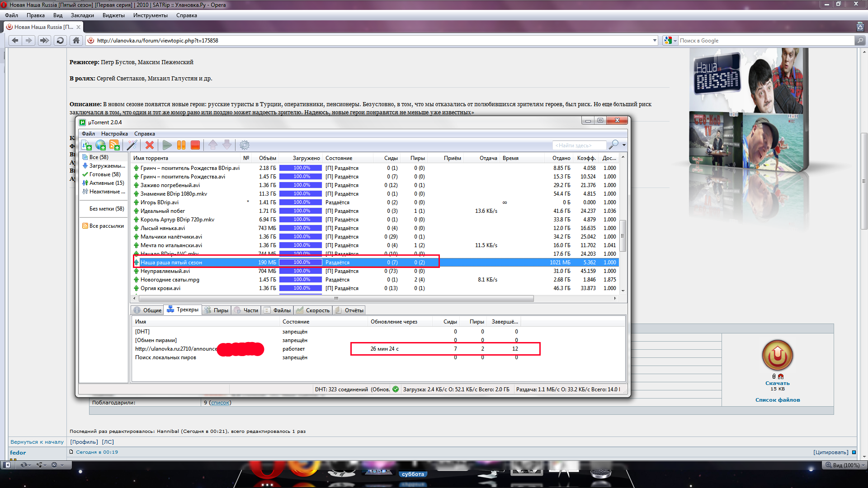Click the Add Torrent toolbar icon
The image size is (868, 488).
[86, 145]
